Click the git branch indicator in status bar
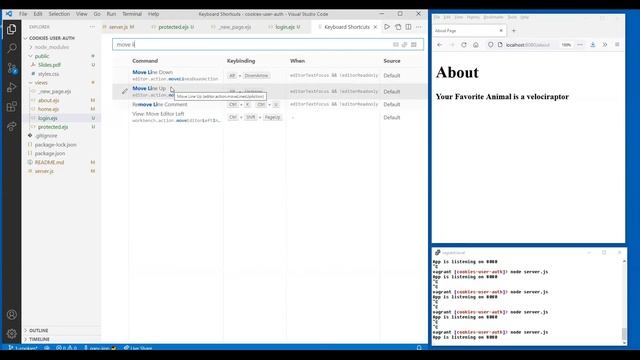Image resolution: width=640 pixels, height=360 pixels. 23,348
